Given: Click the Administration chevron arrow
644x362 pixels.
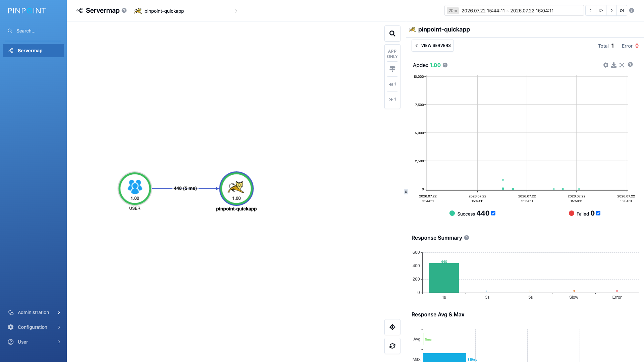Looking at the screenshot, I should pyautogui.click(x=59, y=312).
